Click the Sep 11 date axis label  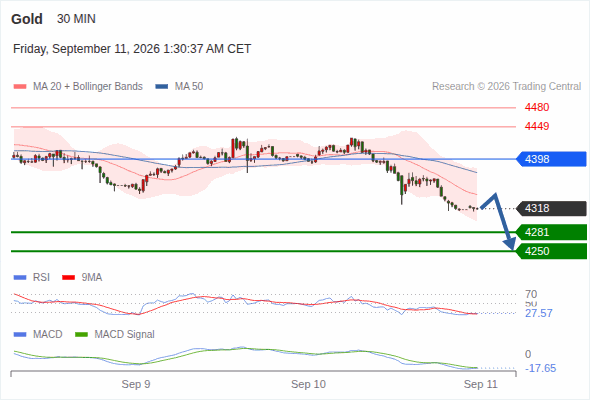click(481, 384)
